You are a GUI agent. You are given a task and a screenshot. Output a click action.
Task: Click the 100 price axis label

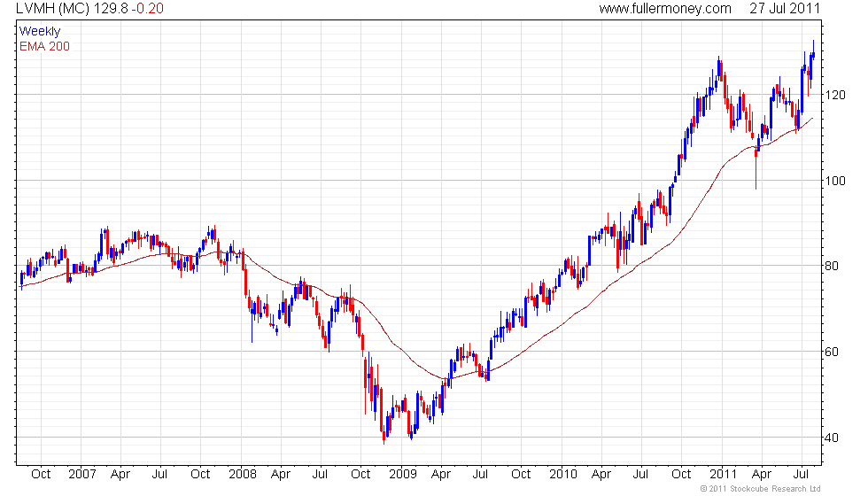(835, 181)
